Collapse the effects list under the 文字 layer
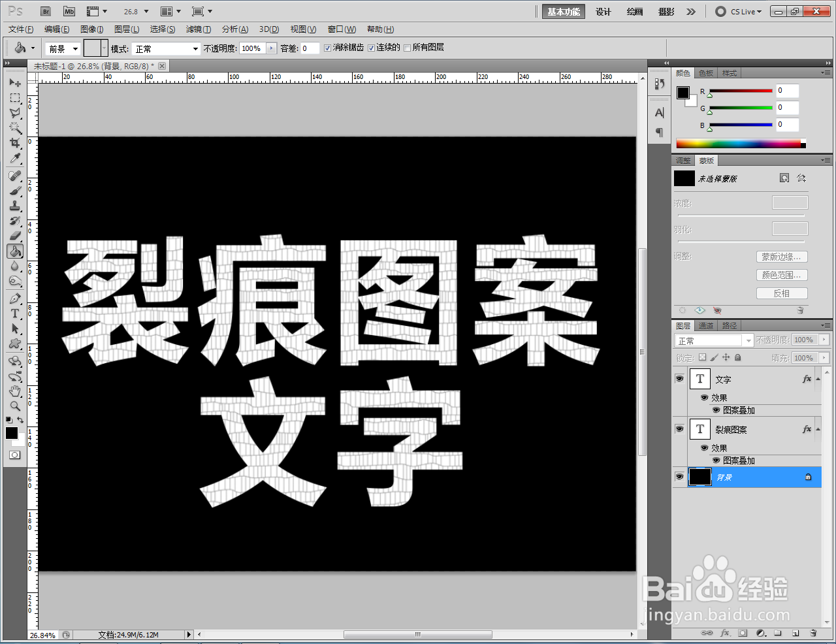The height and width of the screenshot is (644, 836). (x=818, y=379)
